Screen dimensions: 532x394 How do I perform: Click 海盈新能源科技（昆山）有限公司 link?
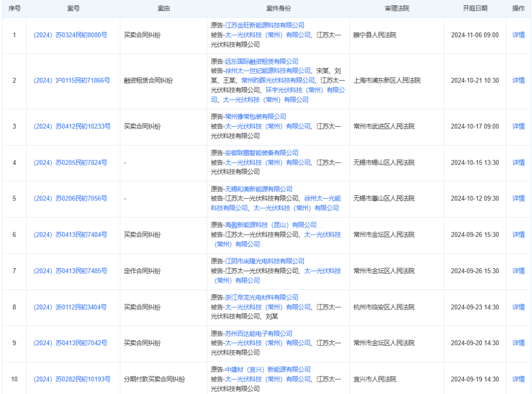coord(271,225)
